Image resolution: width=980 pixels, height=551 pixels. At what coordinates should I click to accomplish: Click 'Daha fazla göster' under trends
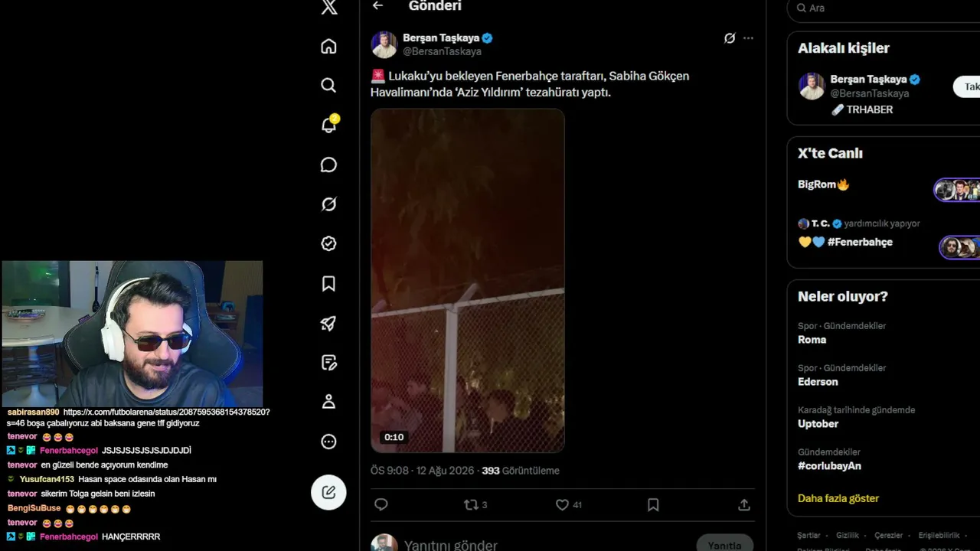838,498
